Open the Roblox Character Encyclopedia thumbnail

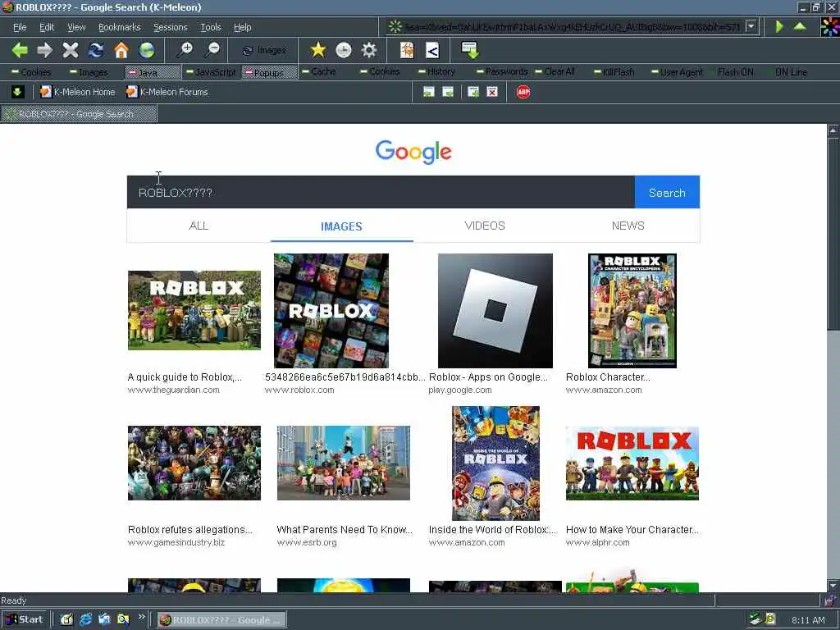(x=632, y=311)
